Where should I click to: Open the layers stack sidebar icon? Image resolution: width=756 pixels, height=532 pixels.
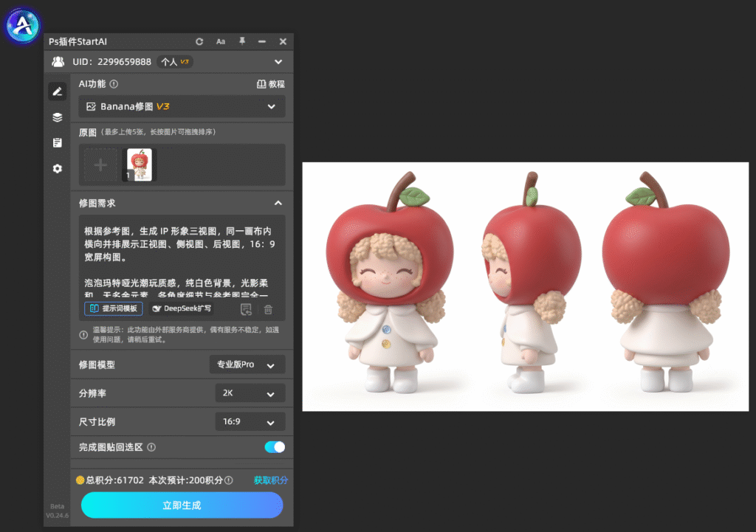pyautogui.click(x=58, y=117)
